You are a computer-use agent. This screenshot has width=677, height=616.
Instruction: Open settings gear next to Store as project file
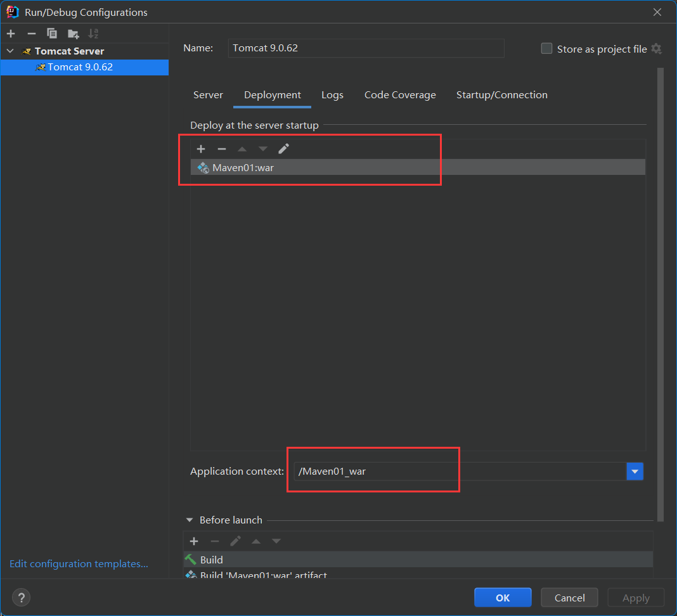tap(656, 49)
